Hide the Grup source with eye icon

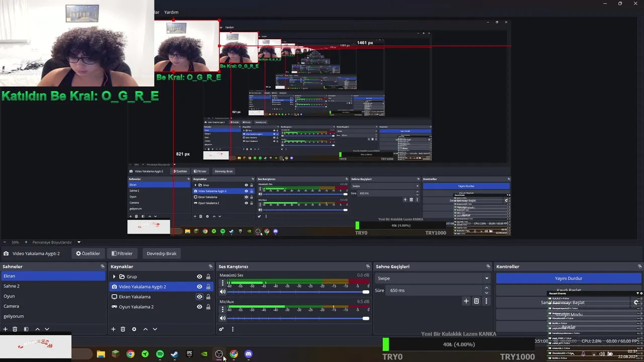click(199, 277)
